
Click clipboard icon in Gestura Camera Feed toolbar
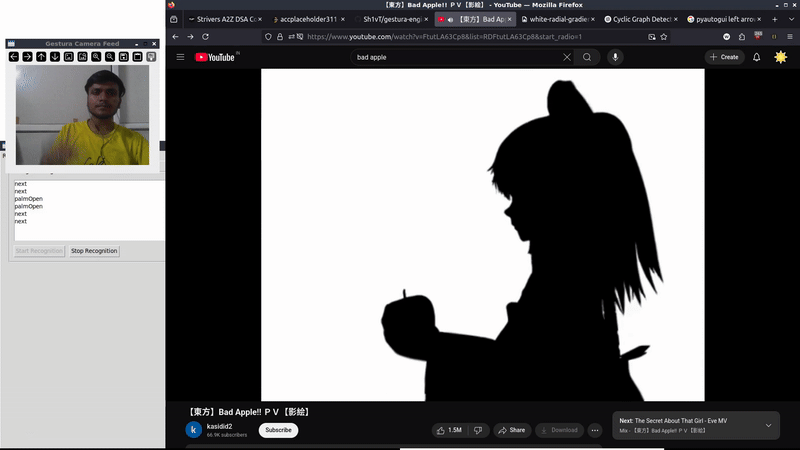[x=138, y=57]
